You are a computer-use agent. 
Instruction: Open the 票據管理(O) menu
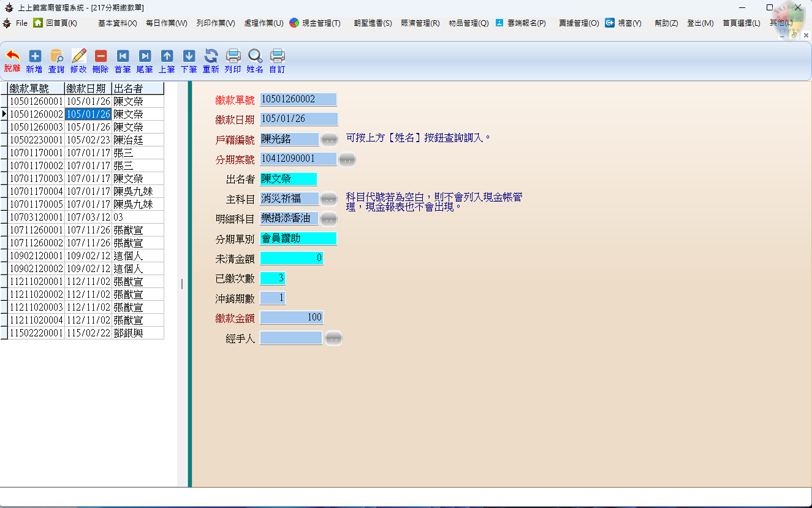click(579, 23)
